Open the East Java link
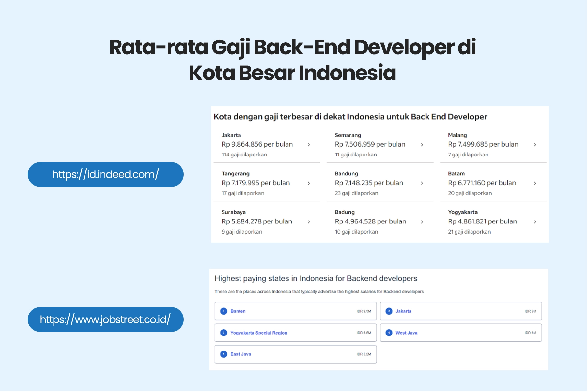The width and height of the screenshot is (588, 392). click(x=240, y=354)
